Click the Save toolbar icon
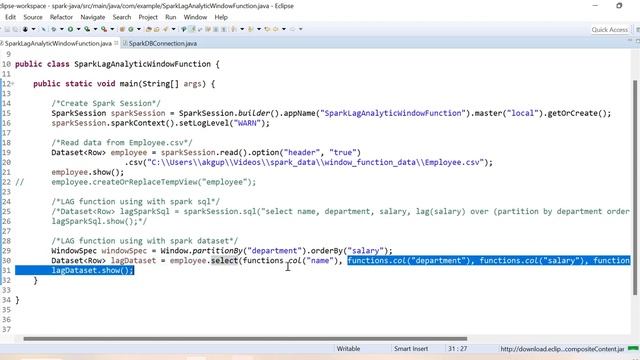This screenshot has height=360, width=640. 7,29
